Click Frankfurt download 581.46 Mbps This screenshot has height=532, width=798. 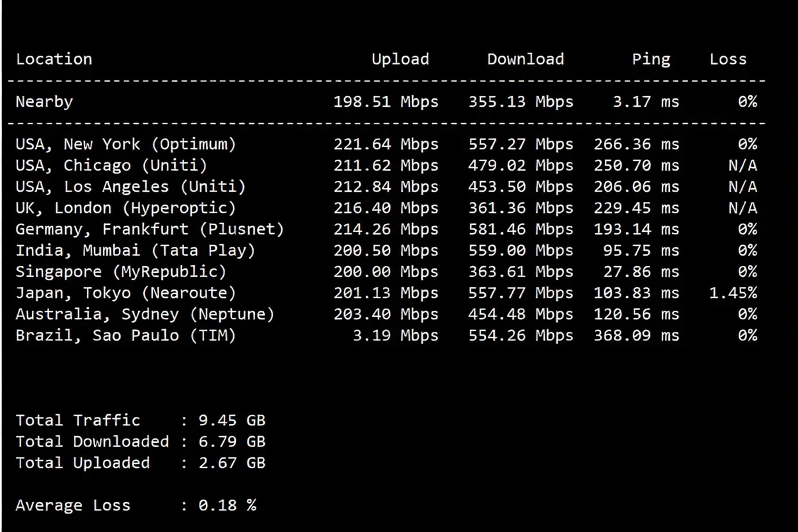tap(521, 230)
